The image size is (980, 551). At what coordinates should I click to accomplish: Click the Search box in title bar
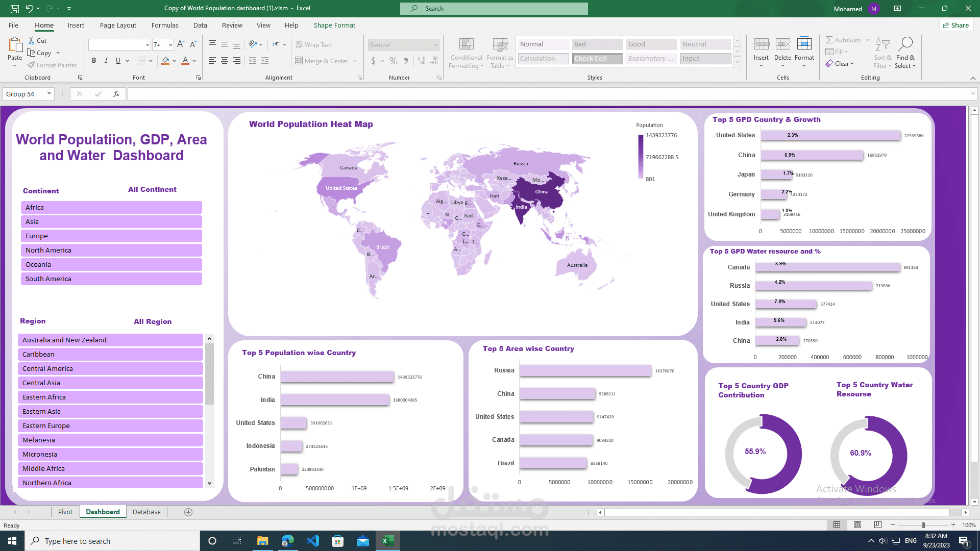pos(494,9)
